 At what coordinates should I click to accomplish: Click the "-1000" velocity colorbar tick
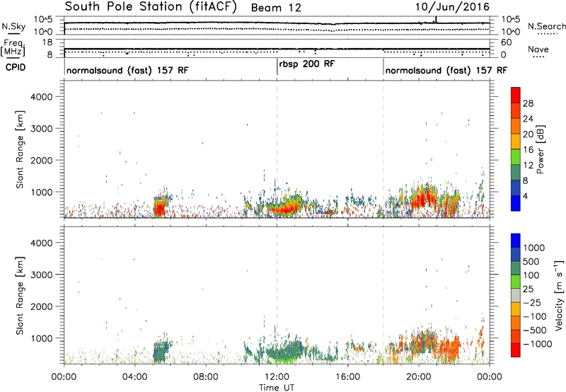tap(538, 344)
